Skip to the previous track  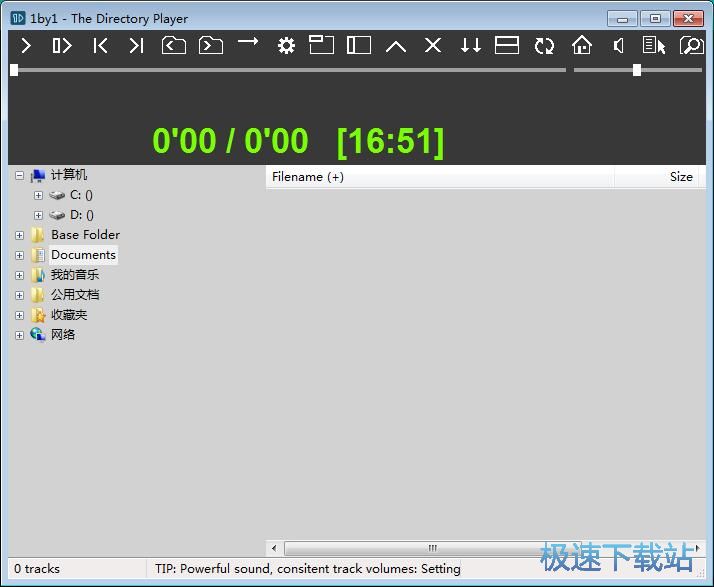click(100, 46)
